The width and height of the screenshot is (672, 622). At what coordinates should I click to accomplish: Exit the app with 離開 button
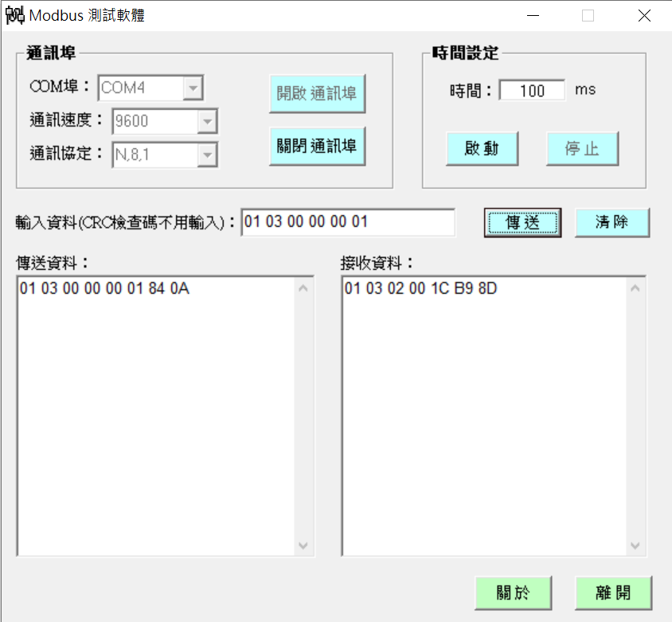click(x=612, y=593)
